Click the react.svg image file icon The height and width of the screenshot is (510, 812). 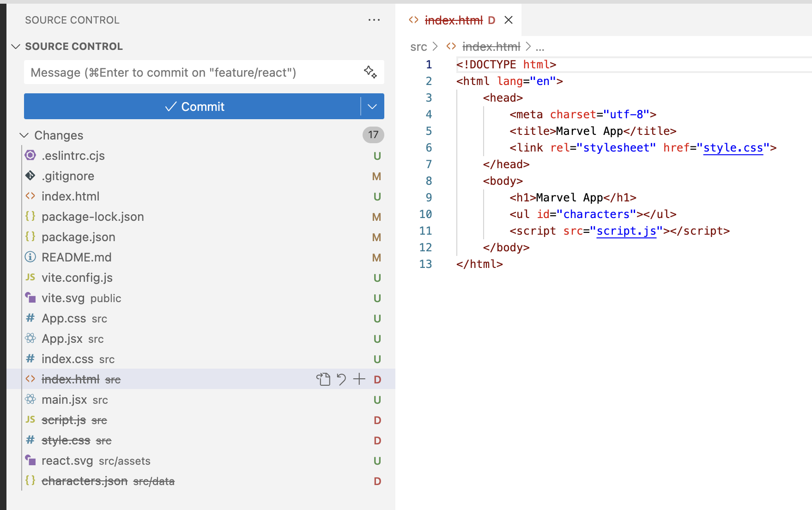pos(30,460)
